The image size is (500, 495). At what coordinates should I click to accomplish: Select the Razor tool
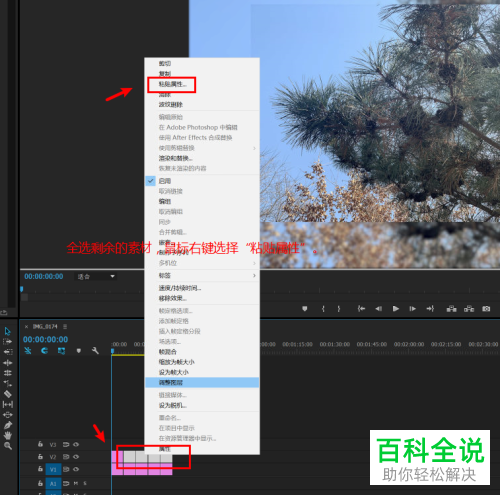[7, 394]
